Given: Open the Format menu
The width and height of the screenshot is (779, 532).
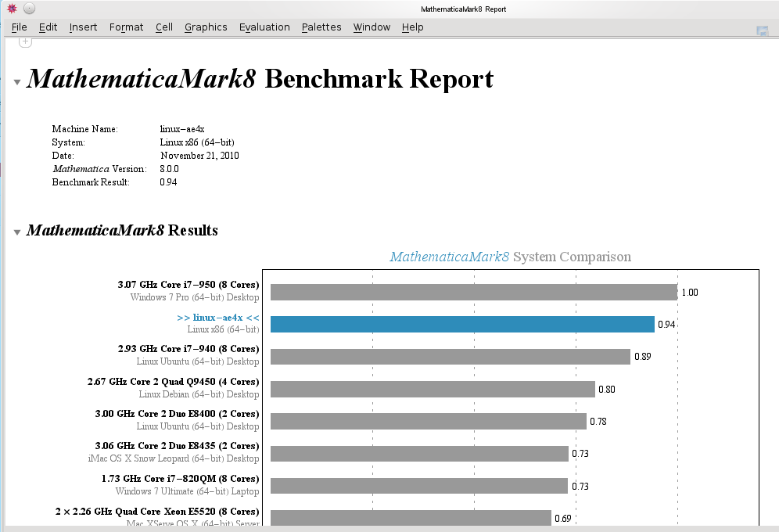Looking at the screenshot, I should (x=126, y=27).
